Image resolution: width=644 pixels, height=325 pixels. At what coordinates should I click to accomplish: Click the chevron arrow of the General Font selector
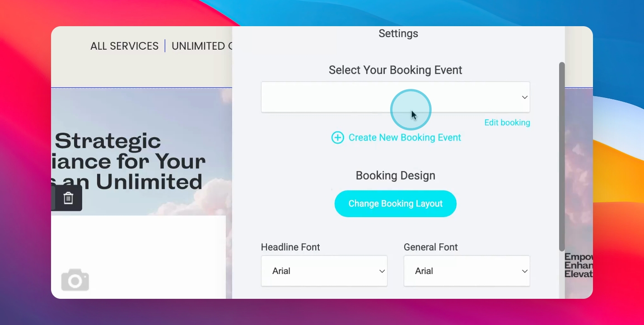click(x=525, y=271)
